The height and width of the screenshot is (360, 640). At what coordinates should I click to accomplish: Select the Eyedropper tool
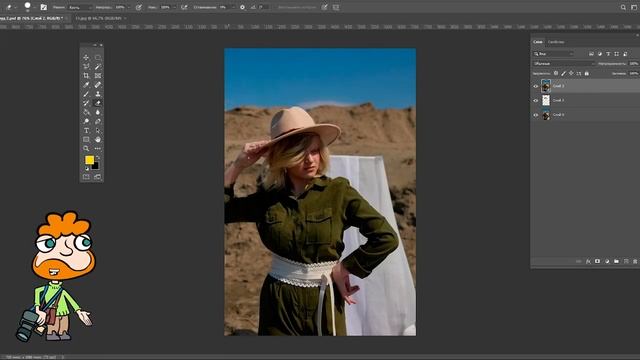pos(86,85)
